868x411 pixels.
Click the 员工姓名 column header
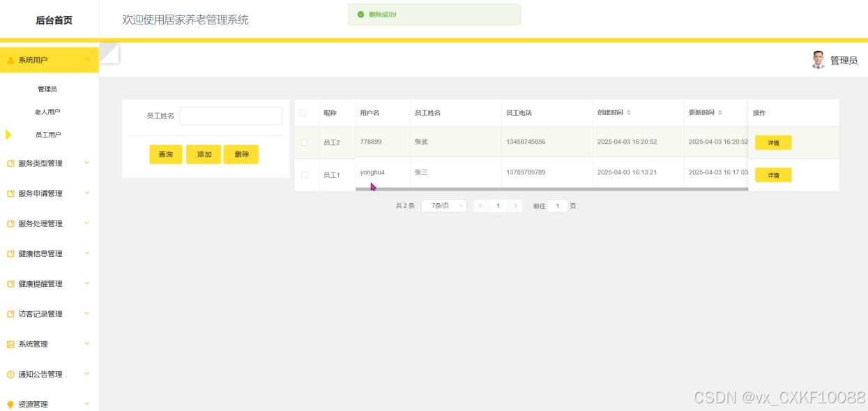coord(427,112)
